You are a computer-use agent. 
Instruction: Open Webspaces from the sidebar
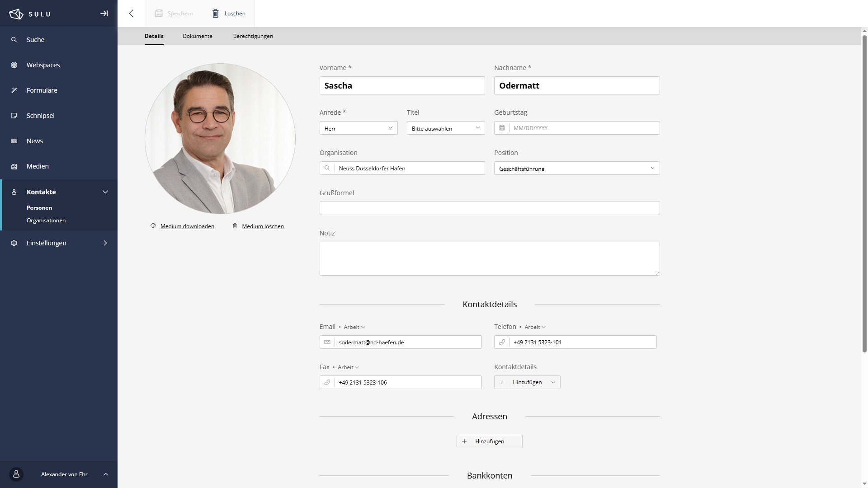click(x=43, y=65)
